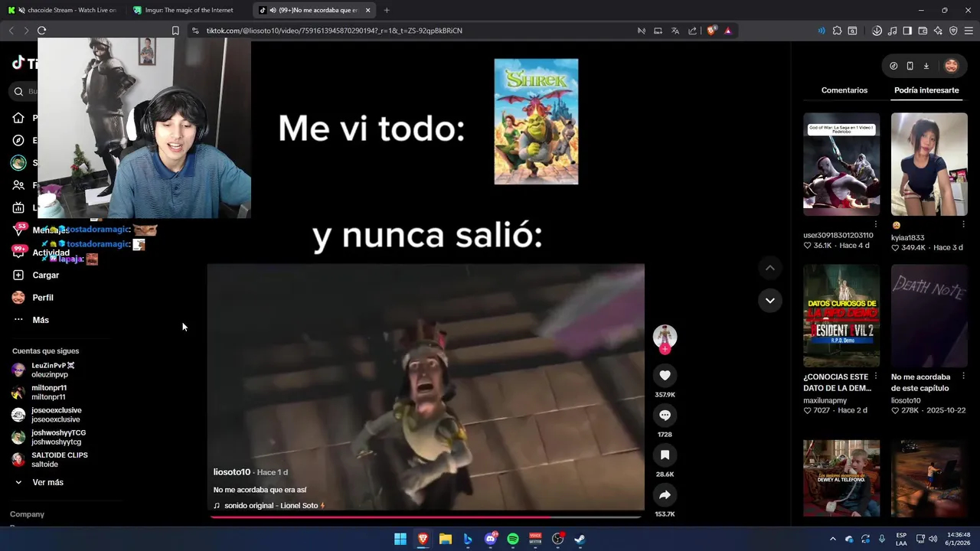Open the phone app icon in top pill
Screen dimensions: 980x551
click(910, 66)
